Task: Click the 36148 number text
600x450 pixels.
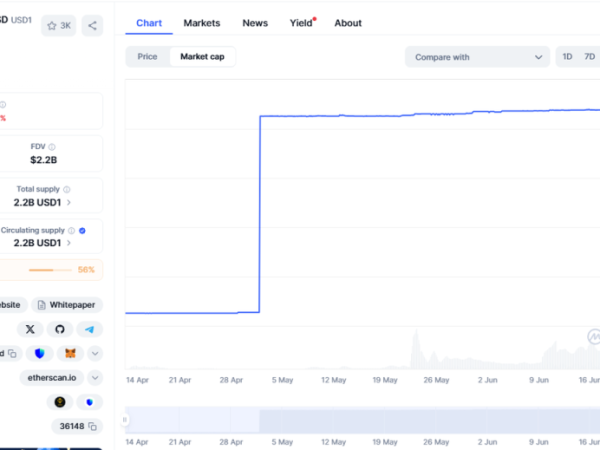Action: (72, 426)
